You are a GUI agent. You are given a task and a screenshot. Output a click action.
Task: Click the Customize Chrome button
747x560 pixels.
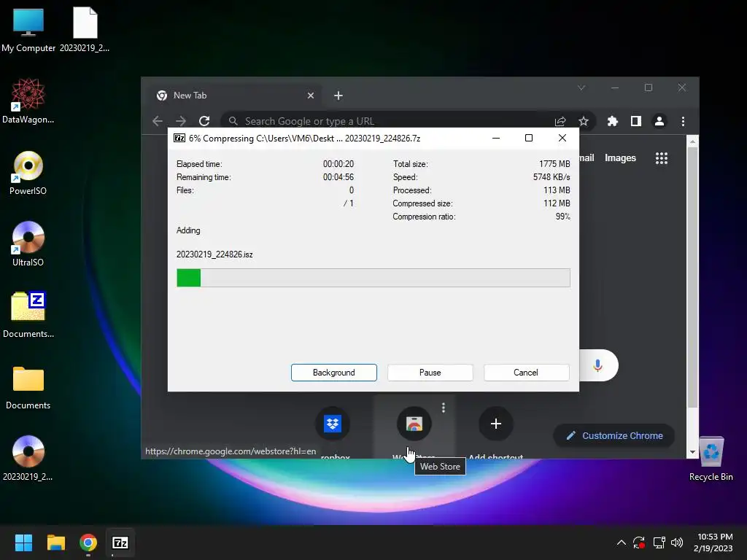pos(614,436)
